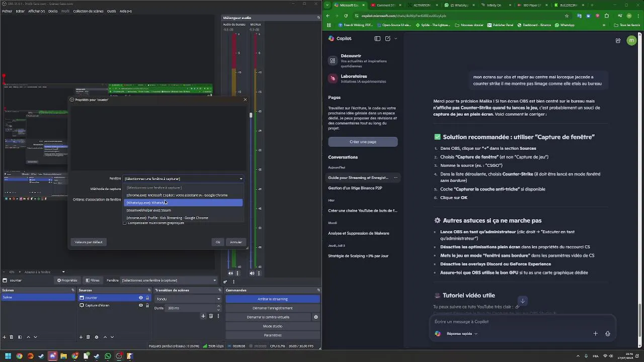This screenshot has height=362, width=644.
Task: Toggle Copilot sidebar panel icon
Action: 377,38
